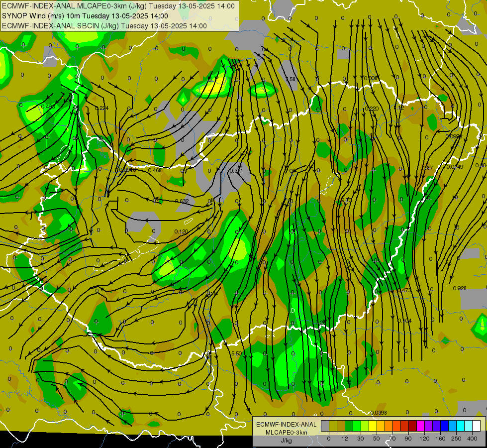Click the station value 5.50

pos(237,353)
